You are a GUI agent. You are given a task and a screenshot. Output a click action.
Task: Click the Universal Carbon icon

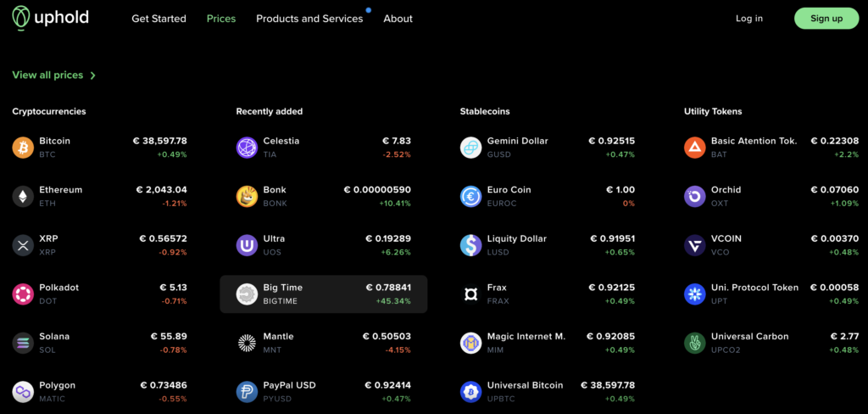pos(695,343)
